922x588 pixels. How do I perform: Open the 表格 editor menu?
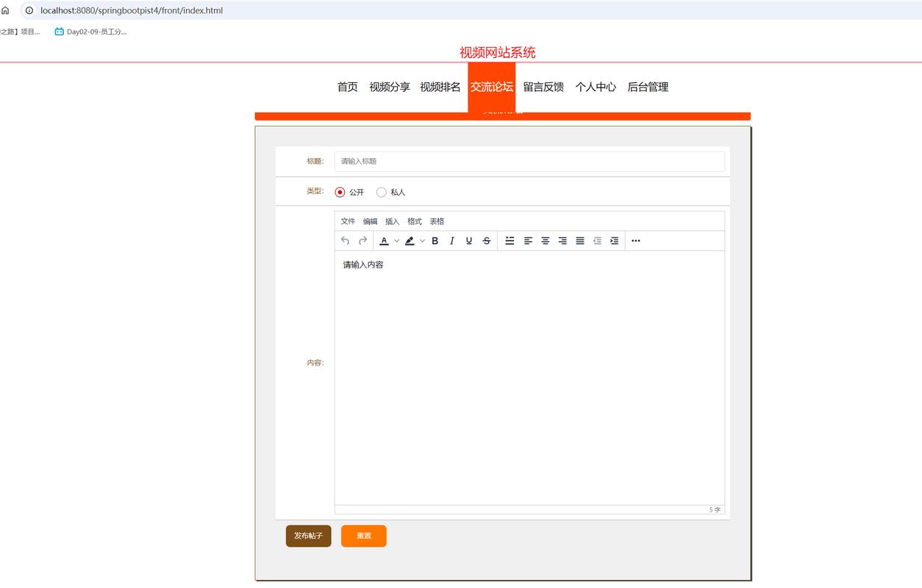[437, 221]
